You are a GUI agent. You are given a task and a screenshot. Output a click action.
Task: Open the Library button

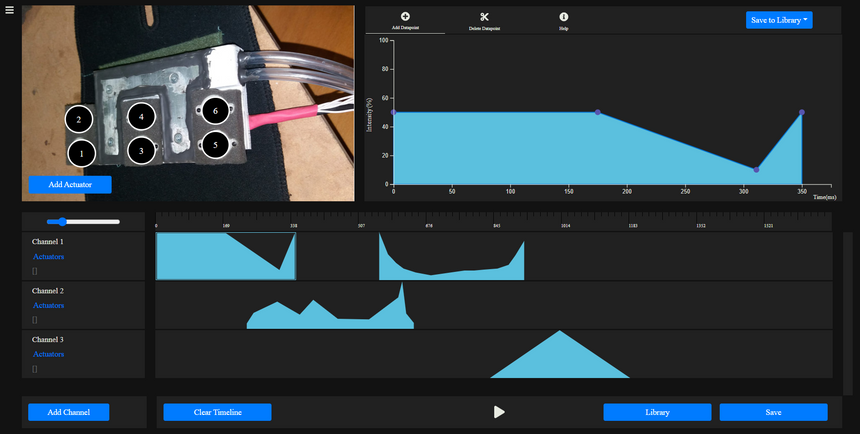[x=657, y=412]
